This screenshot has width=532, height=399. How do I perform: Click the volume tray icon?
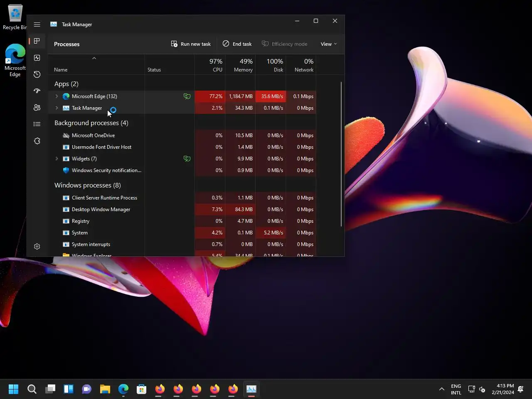483,389
